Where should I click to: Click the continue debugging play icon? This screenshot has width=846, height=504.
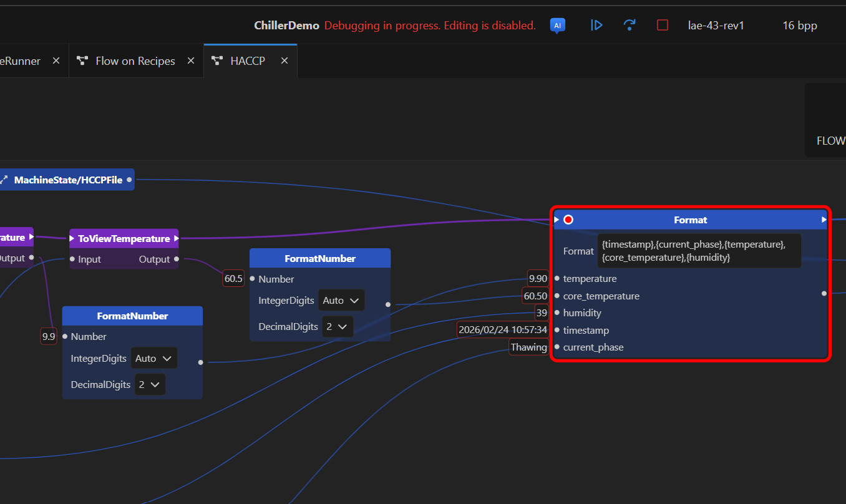tap(596, 25)
